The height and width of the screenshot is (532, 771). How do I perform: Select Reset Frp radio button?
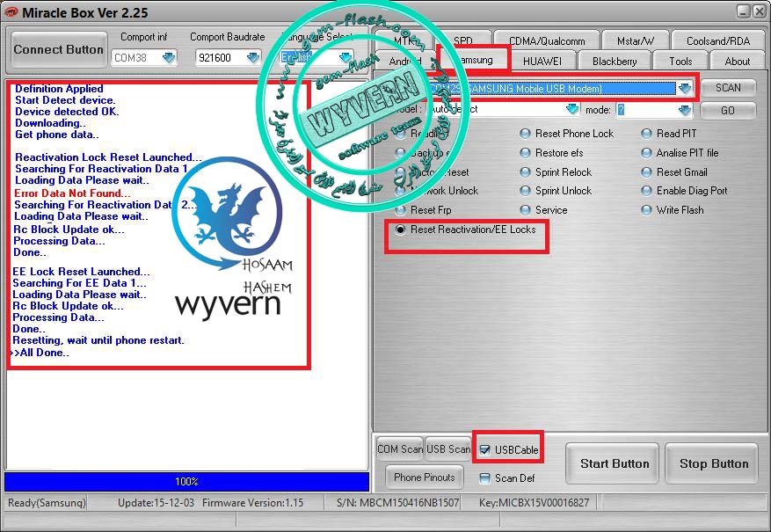point(401,210)
